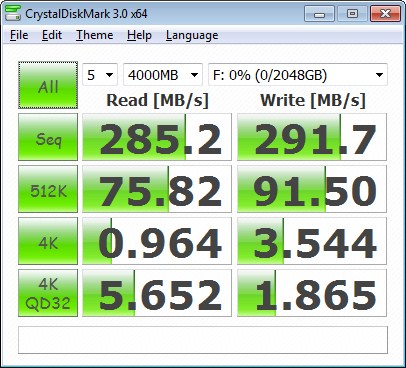Screen dimensions: 406x368
Task: Run all benchmarks with All button
Action: point(48,85)
